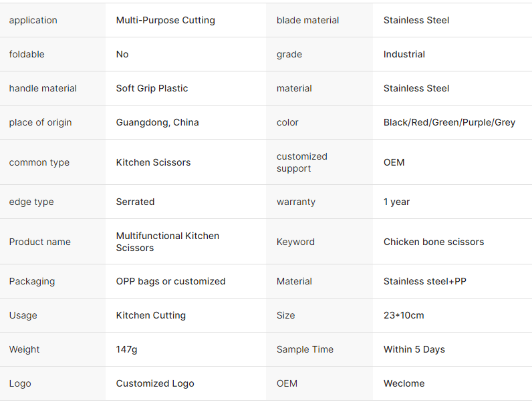Image resolution: width=532 pixels, height=404 pixels.
Task: Click the 'Kitchen Scissors' common type value
Action: tap(153, 162)
